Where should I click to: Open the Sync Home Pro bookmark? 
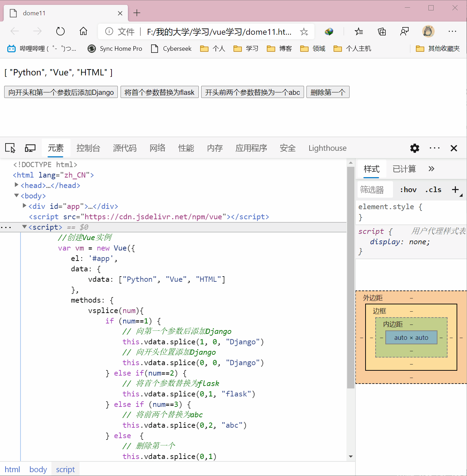pyautogui.click(x=115, y=49)
